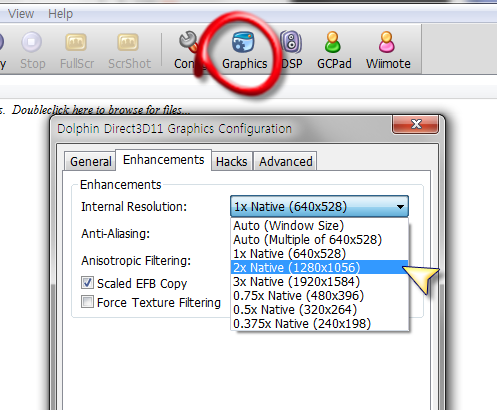Open the View menu

21,14
